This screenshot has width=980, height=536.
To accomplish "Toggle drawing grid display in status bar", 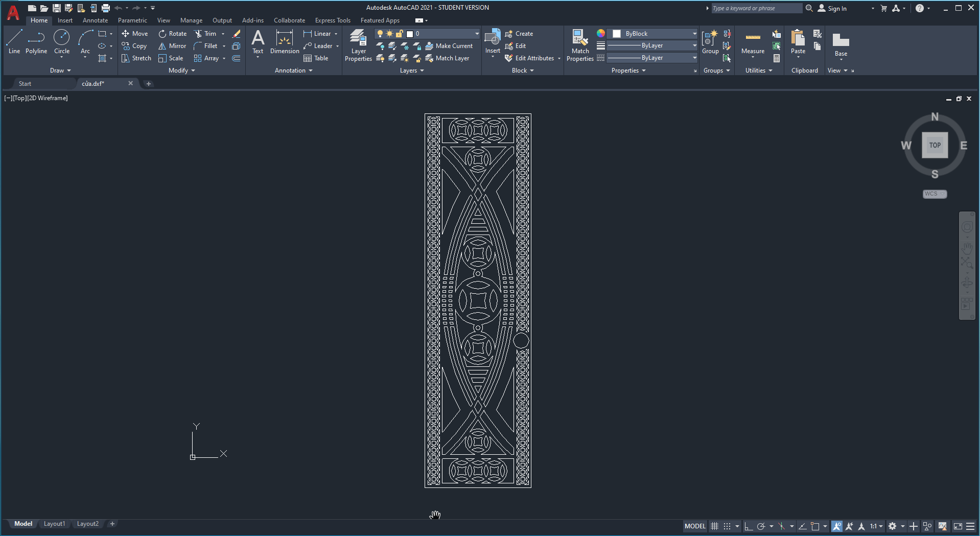I will [714, 526].
